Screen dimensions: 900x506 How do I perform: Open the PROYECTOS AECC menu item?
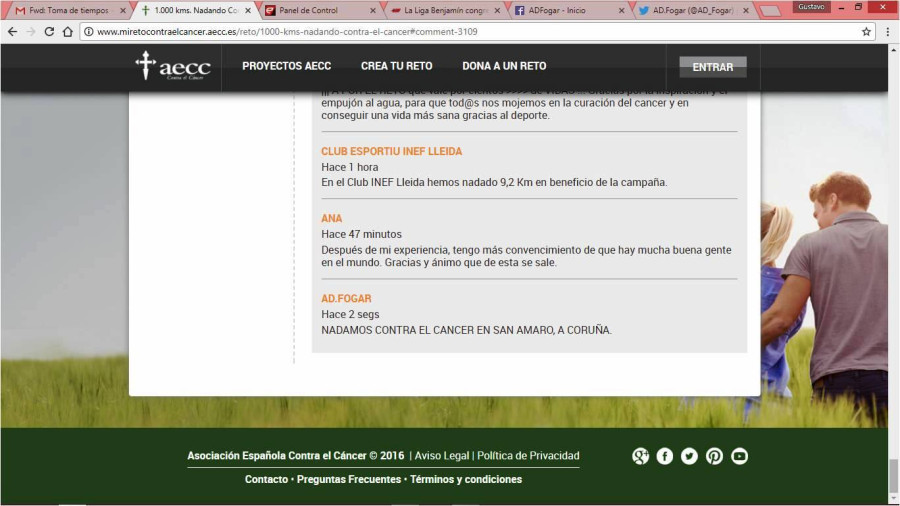286,66
